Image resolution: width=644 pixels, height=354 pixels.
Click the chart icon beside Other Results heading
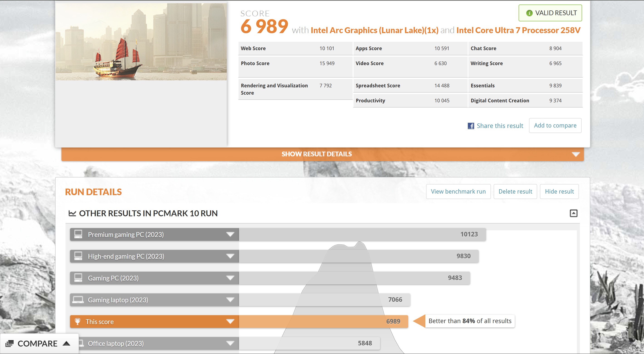(x=72, y=213)
